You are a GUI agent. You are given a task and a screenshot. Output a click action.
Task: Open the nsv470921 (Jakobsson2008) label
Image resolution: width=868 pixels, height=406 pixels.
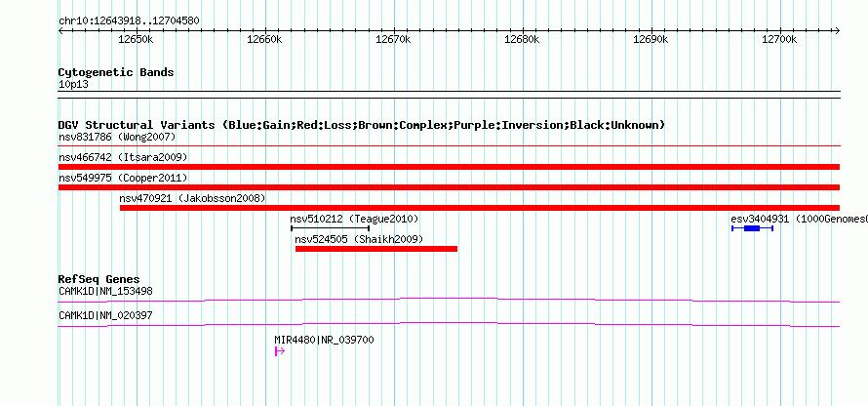coord(193,198)
